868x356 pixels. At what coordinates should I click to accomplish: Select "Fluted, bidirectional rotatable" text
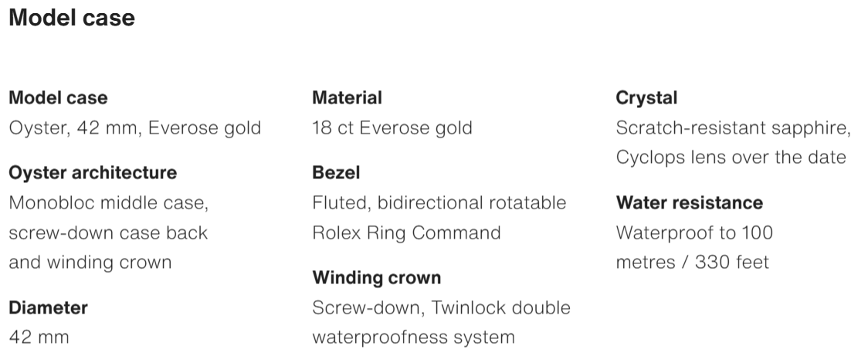click(439, 202)
